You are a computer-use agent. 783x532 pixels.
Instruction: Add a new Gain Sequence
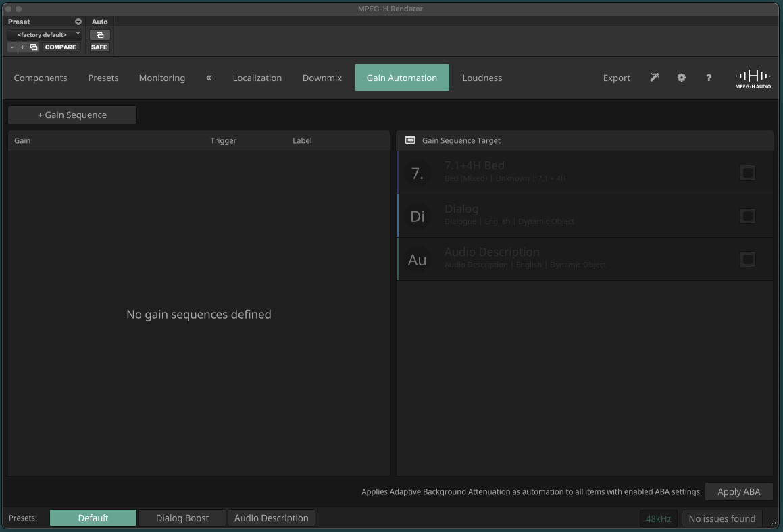pos(72,115)
